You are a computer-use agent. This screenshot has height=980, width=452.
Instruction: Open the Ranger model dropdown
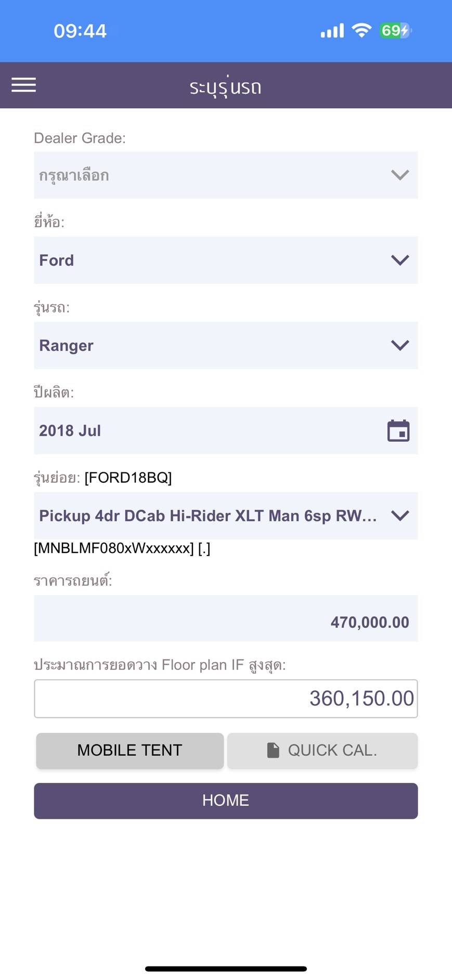click(x=226, y=345)
